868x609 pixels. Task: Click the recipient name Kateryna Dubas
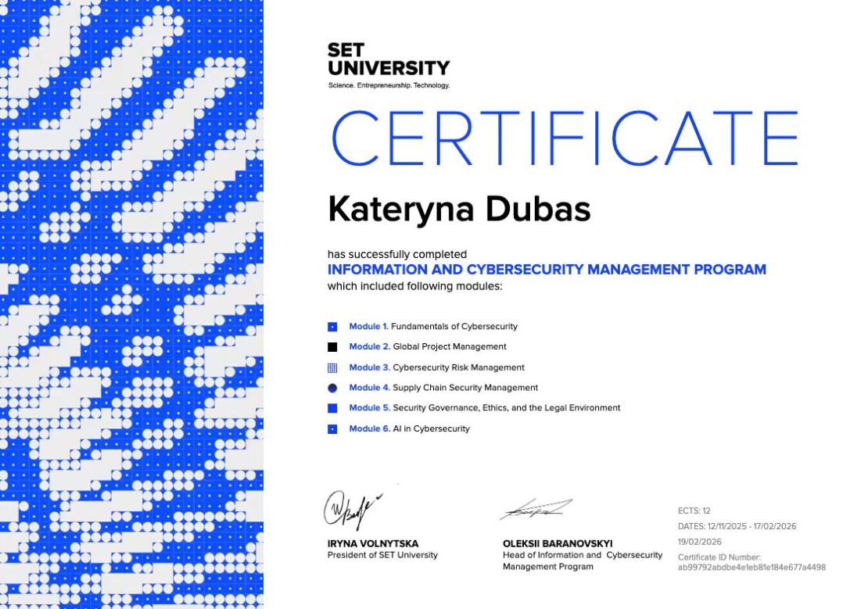pos(459,210)
